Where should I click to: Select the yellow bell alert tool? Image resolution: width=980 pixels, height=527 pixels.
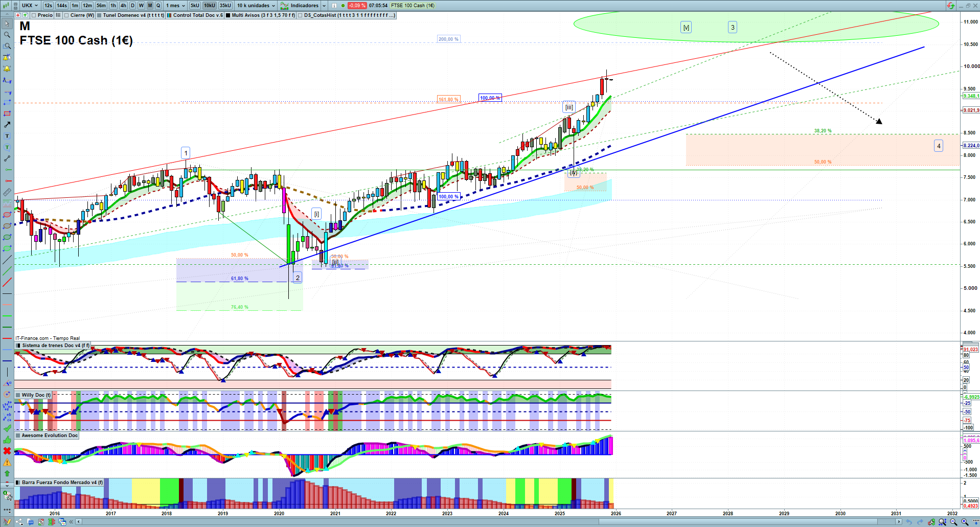pyautogui.click(x=7, y=68)
